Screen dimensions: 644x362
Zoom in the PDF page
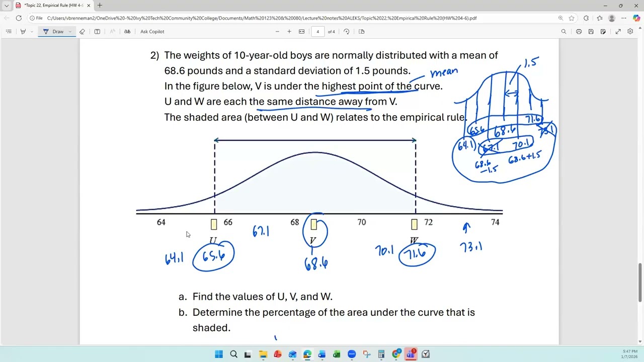tap(289, 31)
